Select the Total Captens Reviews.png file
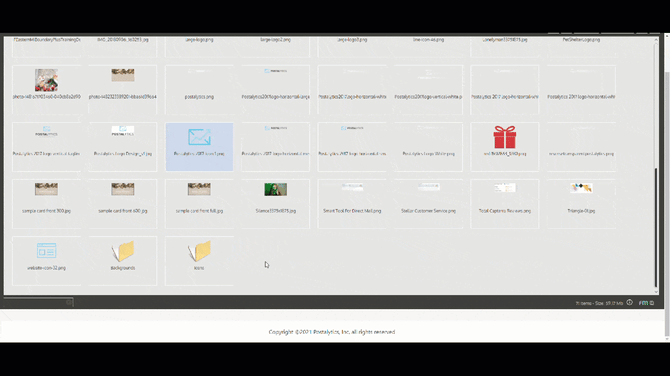This screenshot has width=670, height=376. pos(505,204)
